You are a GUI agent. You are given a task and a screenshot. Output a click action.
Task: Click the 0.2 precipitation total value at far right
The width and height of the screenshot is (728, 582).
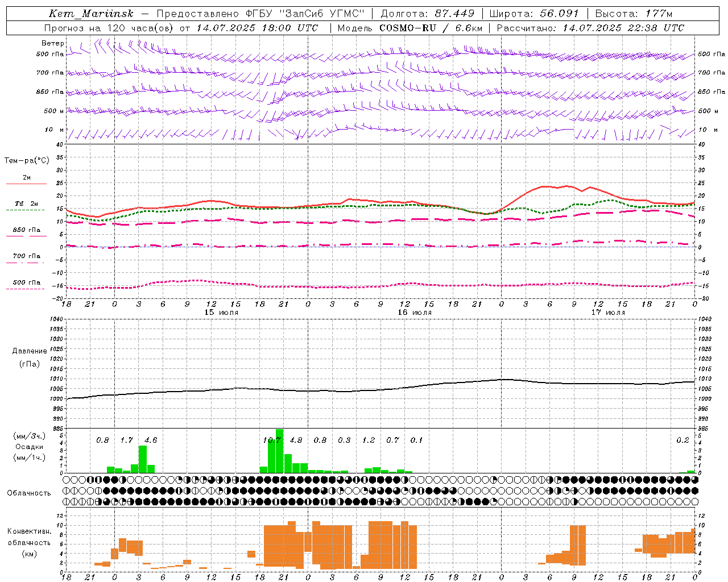click(682, 440)
